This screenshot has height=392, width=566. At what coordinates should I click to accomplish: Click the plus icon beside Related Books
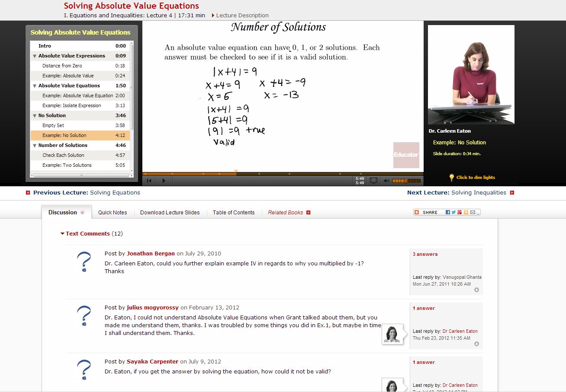point(309,212)
